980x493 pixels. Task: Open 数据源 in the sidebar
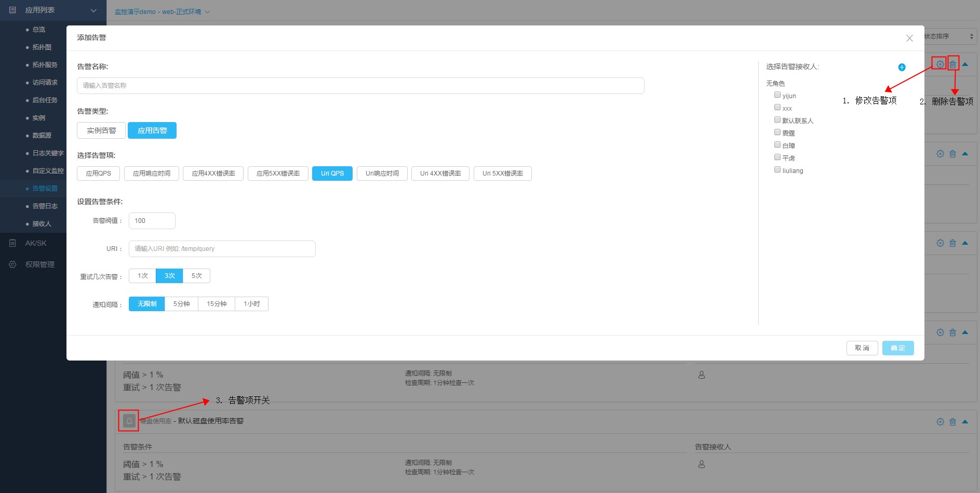tap(42, 136)
